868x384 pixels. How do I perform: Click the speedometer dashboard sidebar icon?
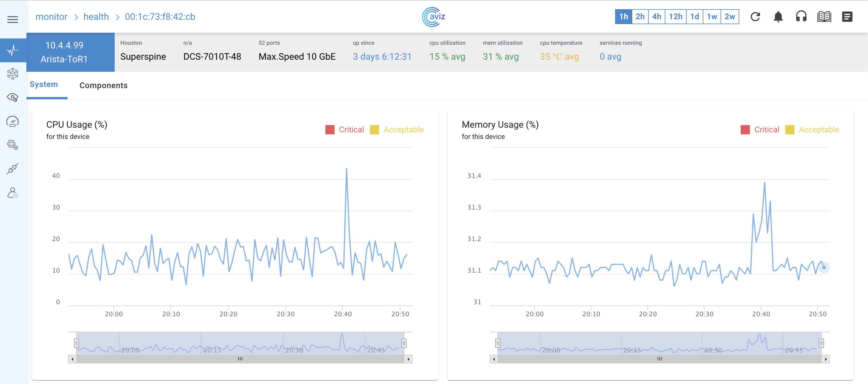12,121
